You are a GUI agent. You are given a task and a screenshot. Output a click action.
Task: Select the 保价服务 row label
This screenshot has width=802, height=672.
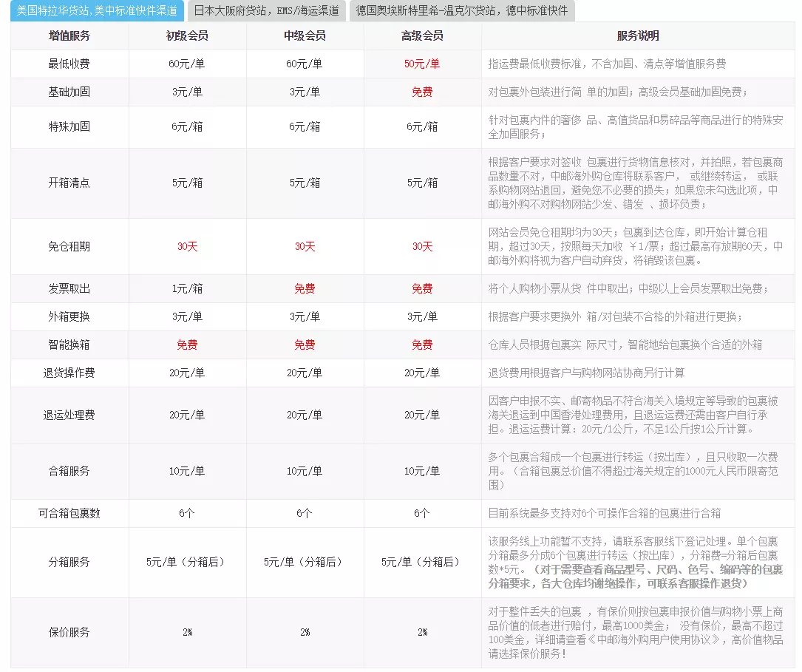[x=69, y=633]
